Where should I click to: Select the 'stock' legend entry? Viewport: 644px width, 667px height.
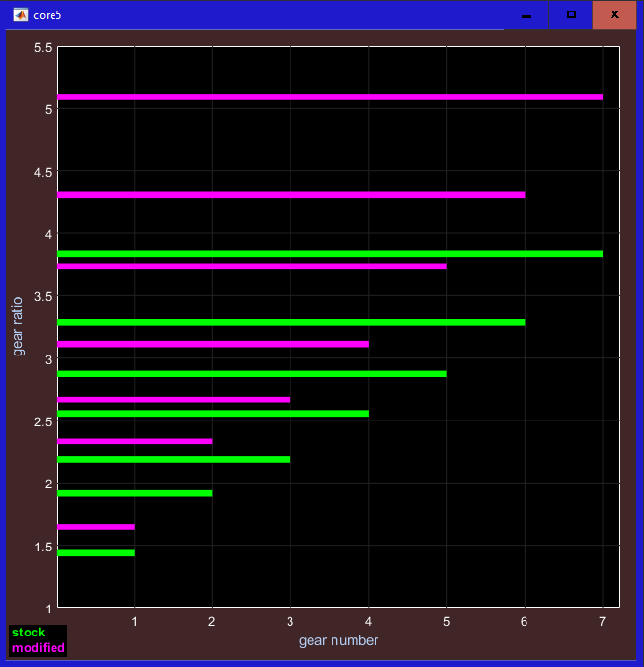pos(29,633)
